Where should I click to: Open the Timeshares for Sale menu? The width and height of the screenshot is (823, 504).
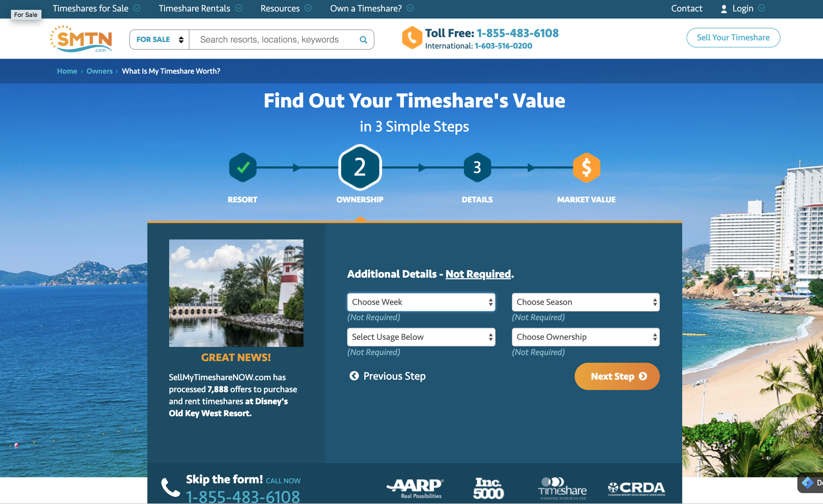point(91,8)
